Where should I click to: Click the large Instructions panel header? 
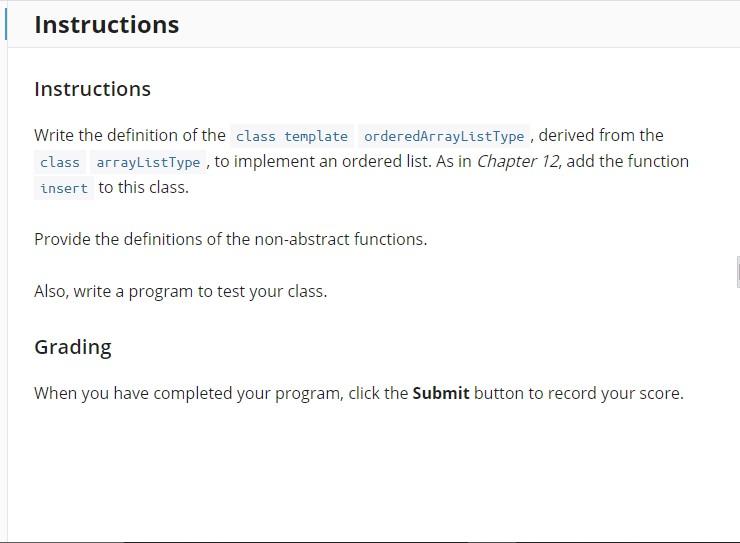click(107, 25)
